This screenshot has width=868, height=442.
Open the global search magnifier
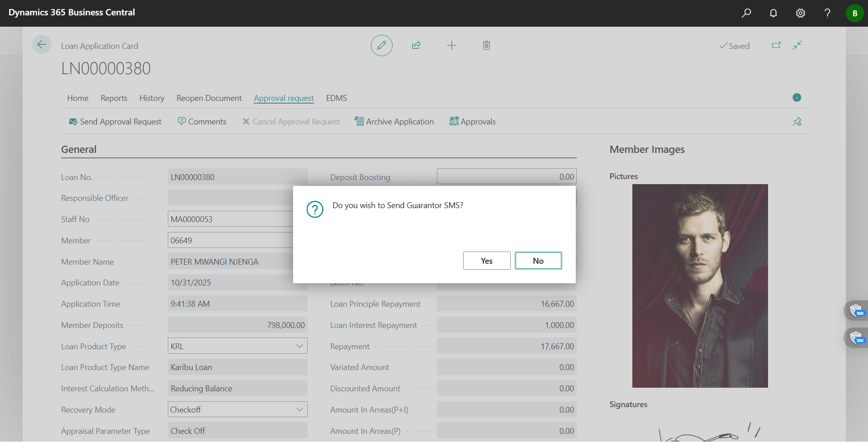coord(746,13)
